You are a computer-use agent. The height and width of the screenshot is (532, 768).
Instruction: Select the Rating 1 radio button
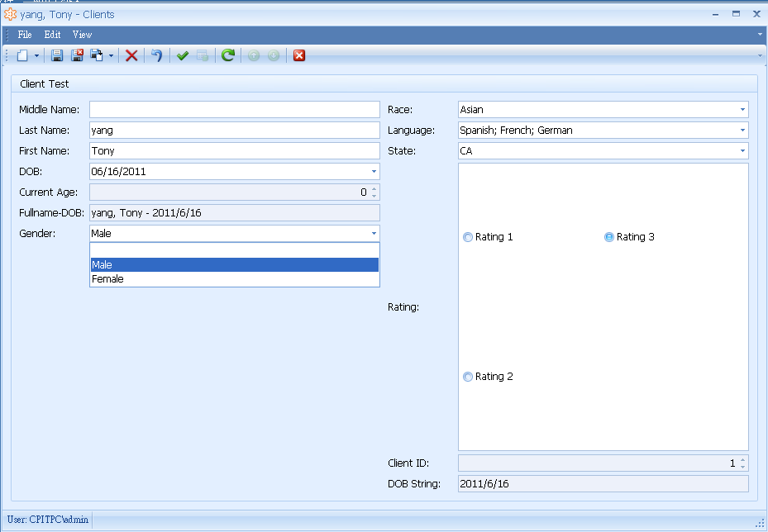468,237
